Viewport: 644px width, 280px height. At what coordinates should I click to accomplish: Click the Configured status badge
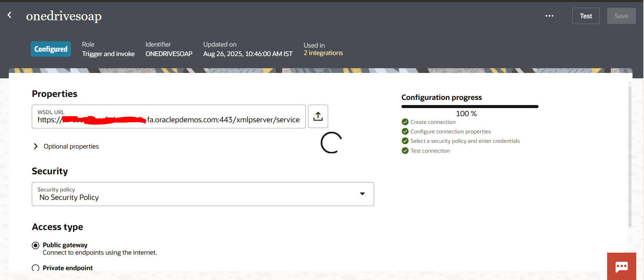pyautogui.click(x=51, y=49)
